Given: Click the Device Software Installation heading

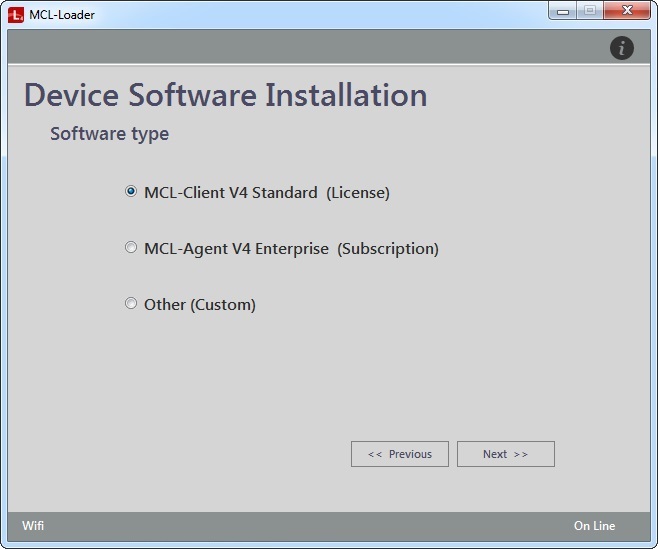Looking at the screenshot, I should [x=226, y=95].
